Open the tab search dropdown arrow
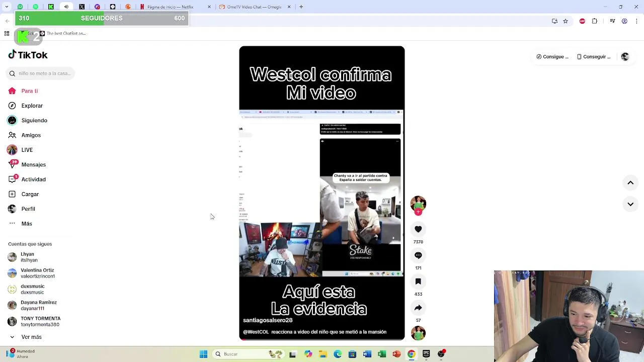 point(8,7)
